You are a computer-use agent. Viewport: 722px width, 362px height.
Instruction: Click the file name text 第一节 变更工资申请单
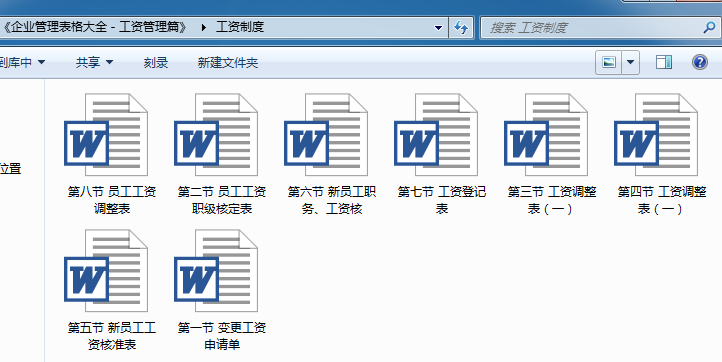pyautogui.click(x=222, y=336)
